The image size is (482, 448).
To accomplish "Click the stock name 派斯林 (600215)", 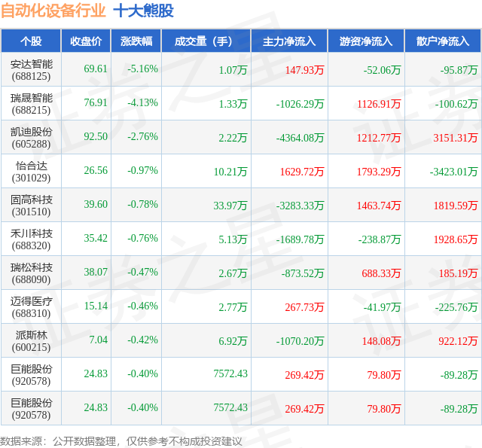I will point(32,341).
